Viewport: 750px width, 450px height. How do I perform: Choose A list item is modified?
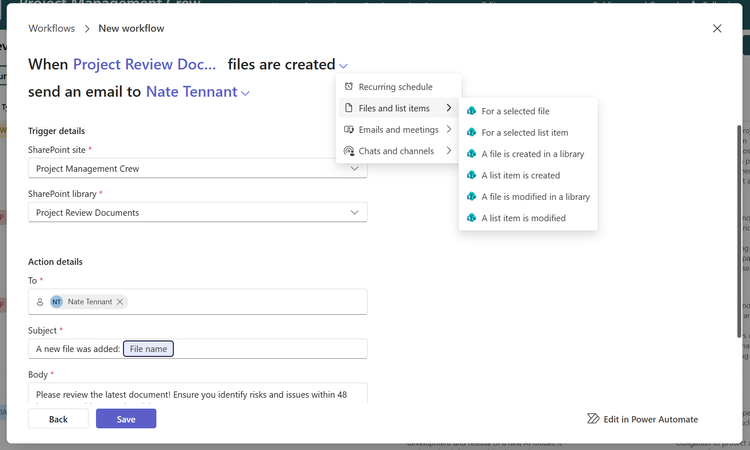[523, 218]
